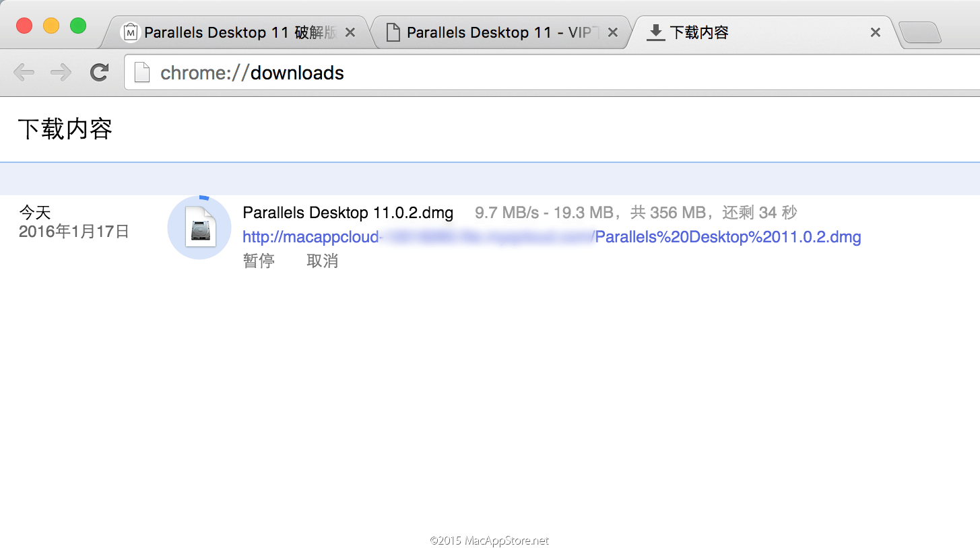980x548 pixels.
Task: Click the back navigation arrow
Action: click(24, 72)
